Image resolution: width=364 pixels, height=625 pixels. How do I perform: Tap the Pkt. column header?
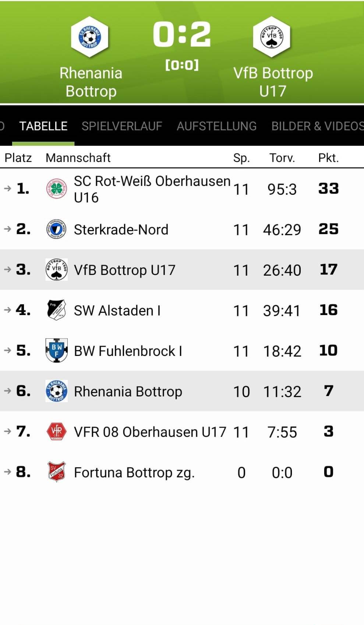pyautogui.click(x=328, y=158)
